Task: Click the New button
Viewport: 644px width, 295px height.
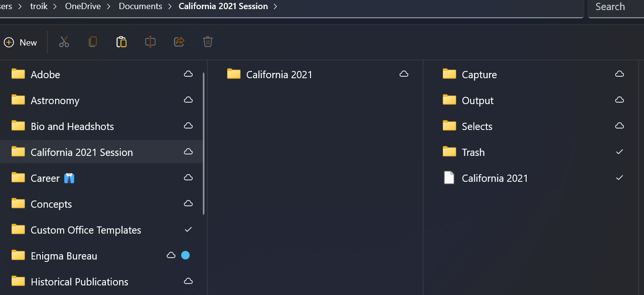Action: coord(21,42)
